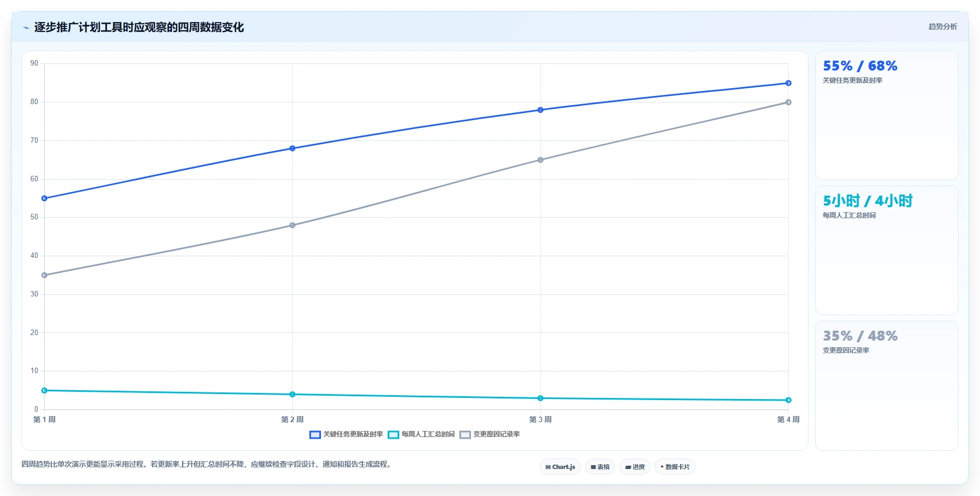Click the 5小时 / 4小时 card value
This screenshot has height=496, width=980.
coord(868,201)
